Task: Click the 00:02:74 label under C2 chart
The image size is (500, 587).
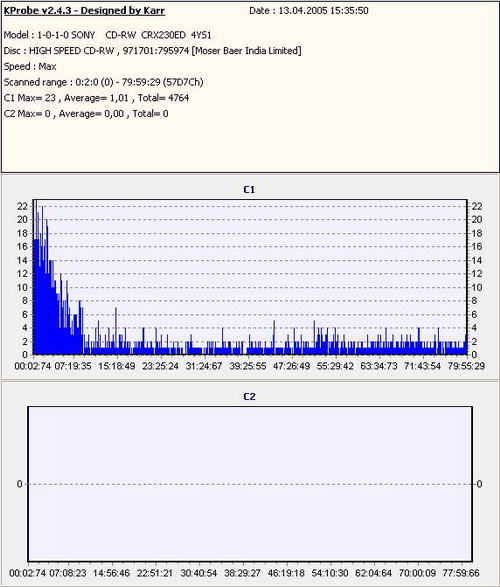Action: pos(28,573)
